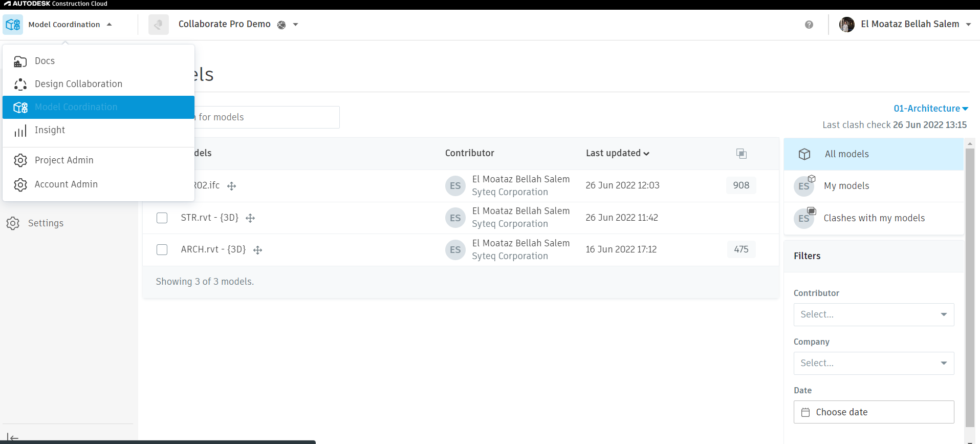Click the 475 clash count badge
This screenshot has height=444, width=980.
[x=741, y=249]
